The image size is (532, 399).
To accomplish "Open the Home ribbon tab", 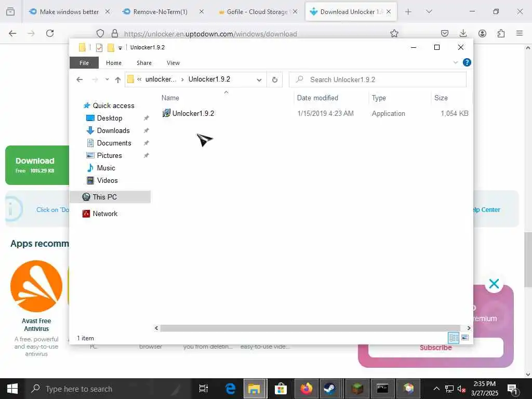I will (114, 63).
